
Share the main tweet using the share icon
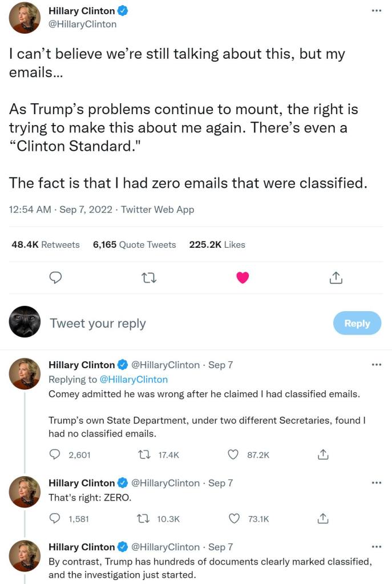coord(336,278)
